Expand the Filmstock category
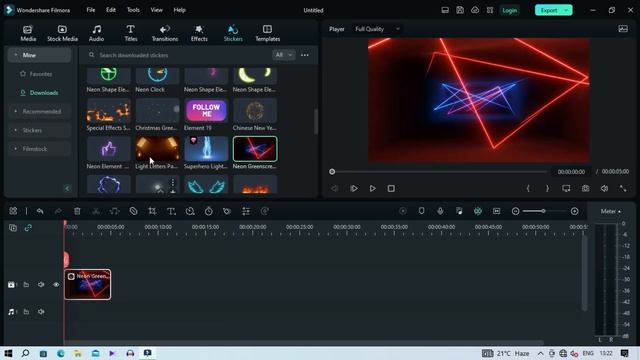 pyautogui.click(x=39, y=149)
